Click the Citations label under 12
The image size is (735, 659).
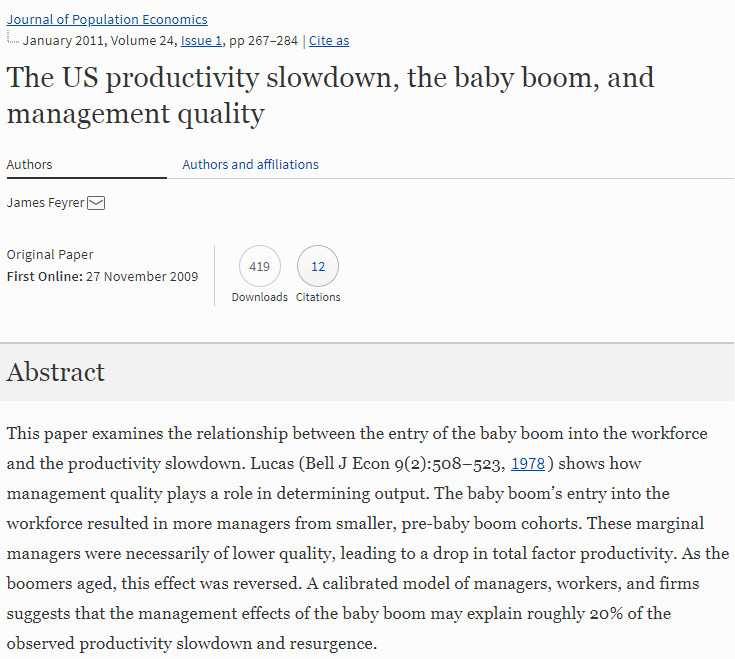coord(318,297)
